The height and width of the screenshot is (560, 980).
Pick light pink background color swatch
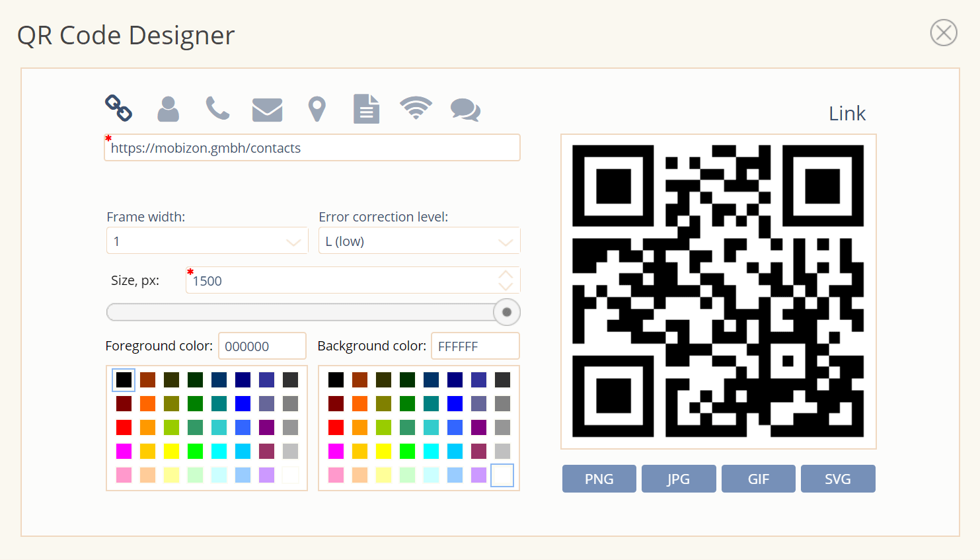(336, 475)
